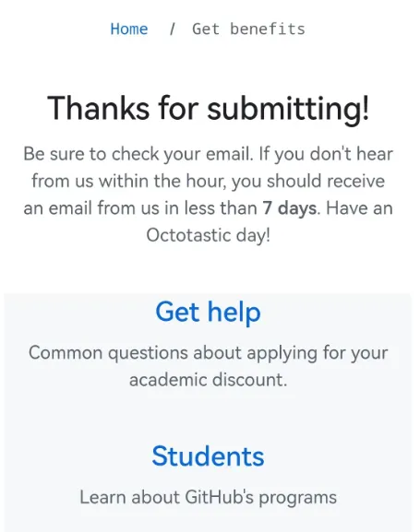The width and height of the screenshot is (420, 532).
Task: Click the Thanks for submitting! heading
Action: 208,109
